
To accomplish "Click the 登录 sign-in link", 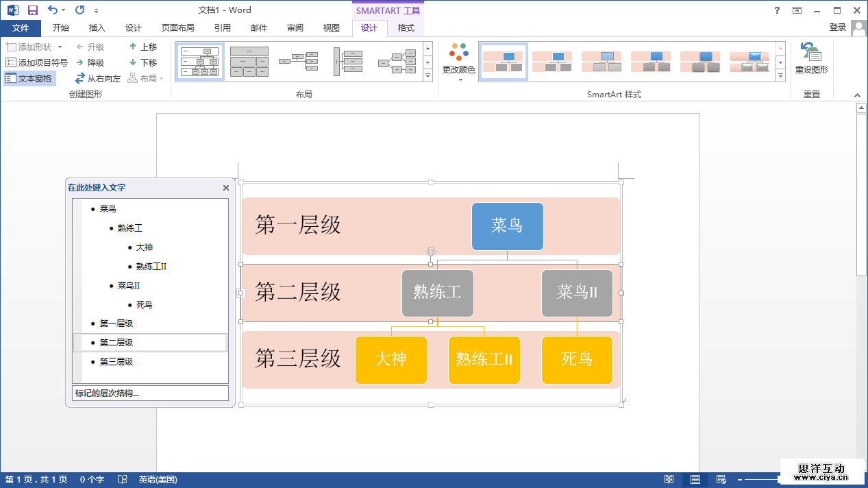I will pyautogui.click(x=837, y=27).
